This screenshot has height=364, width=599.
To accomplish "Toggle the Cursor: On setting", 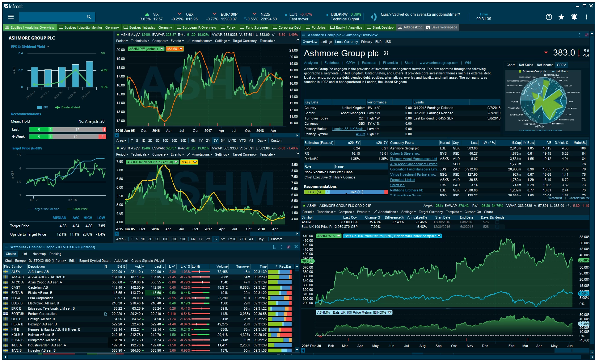I will coord(473,212).
